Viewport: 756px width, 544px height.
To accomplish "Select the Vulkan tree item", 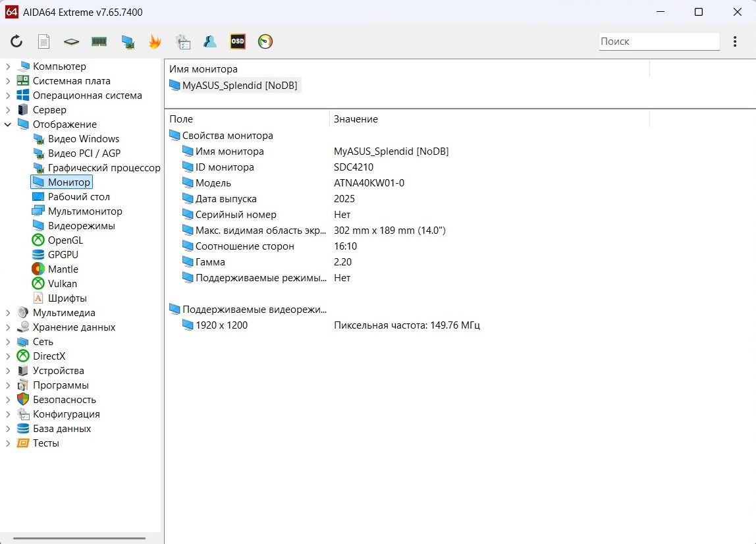I will pyautogui.click(x=62, y=284).
